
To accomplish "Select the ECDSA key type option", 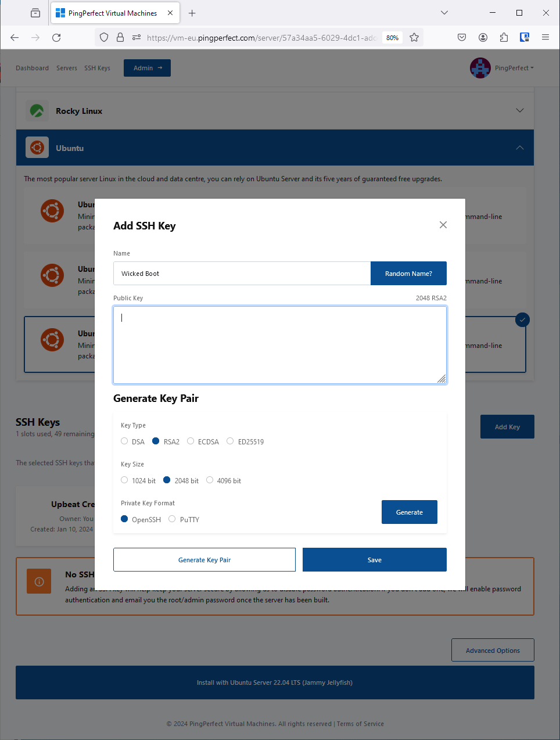I will pyautogui.click(x=191, y=441).
